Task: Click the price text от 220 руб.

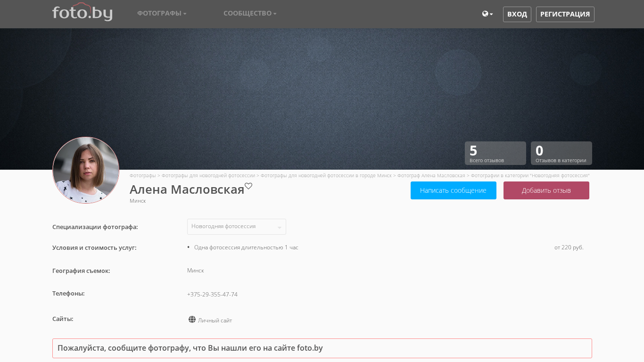Action: [x=569, y=247]
